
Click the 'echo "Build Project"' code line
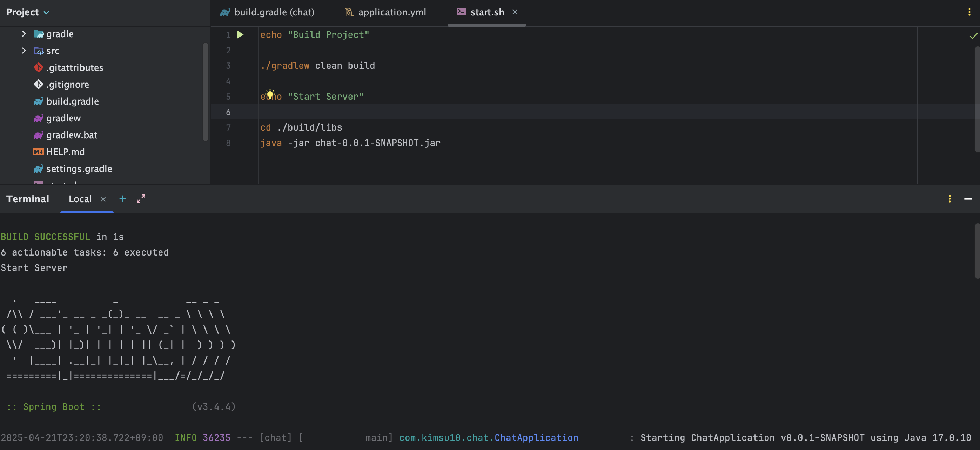coord(315,35)
